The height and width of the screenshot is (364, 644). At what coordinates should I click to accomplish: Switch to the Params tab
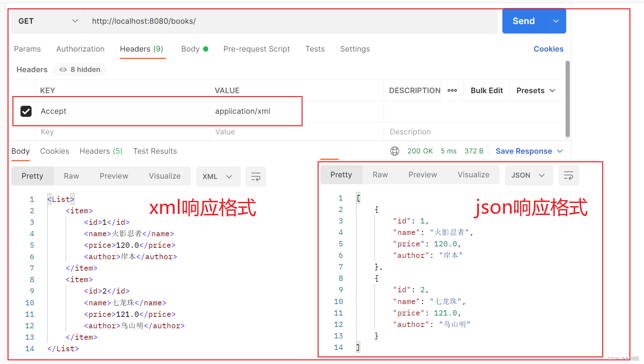27,49
